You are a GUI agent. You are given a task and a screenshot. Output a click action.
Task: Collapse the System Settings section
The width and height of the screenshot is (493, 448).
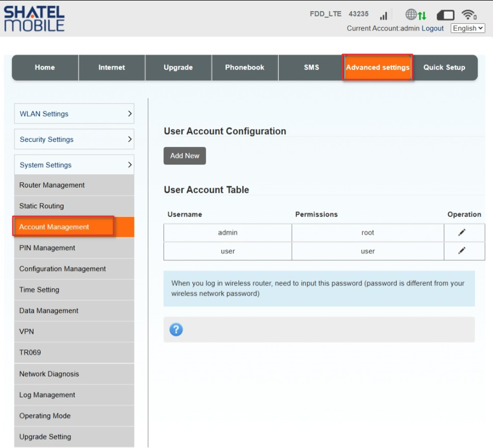click(x=74, y=164)
